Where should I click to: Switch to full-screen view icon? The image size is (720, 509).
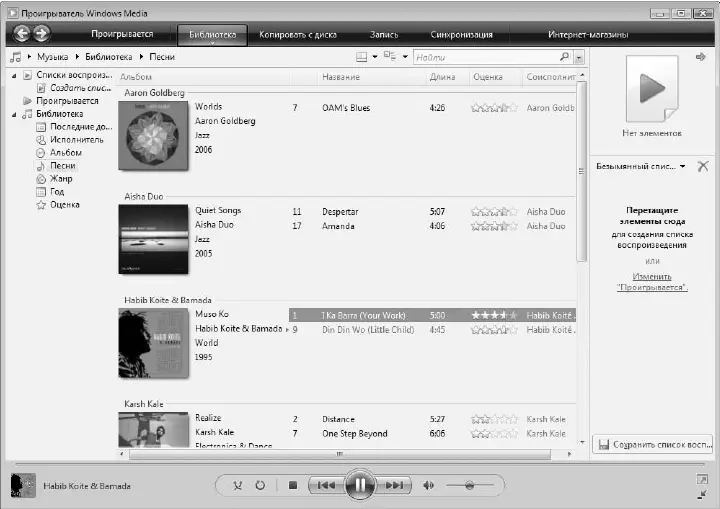702,479
